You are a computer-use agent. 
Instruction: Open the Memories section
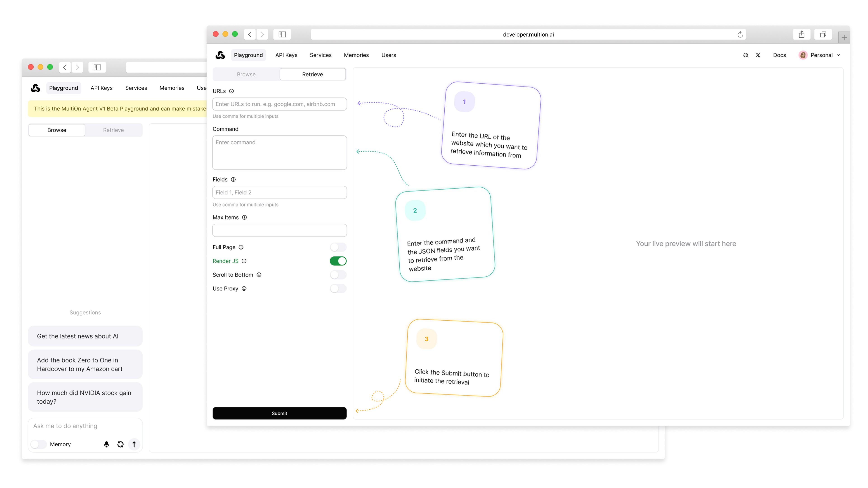pyautogui.click(x=356, y=55)
